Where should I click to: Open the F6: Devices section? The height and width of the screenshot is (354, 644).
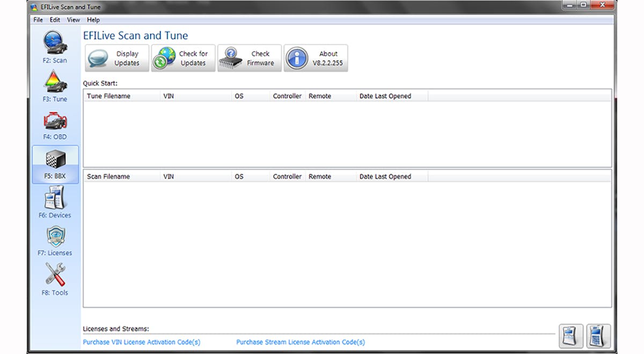(55, 202)
